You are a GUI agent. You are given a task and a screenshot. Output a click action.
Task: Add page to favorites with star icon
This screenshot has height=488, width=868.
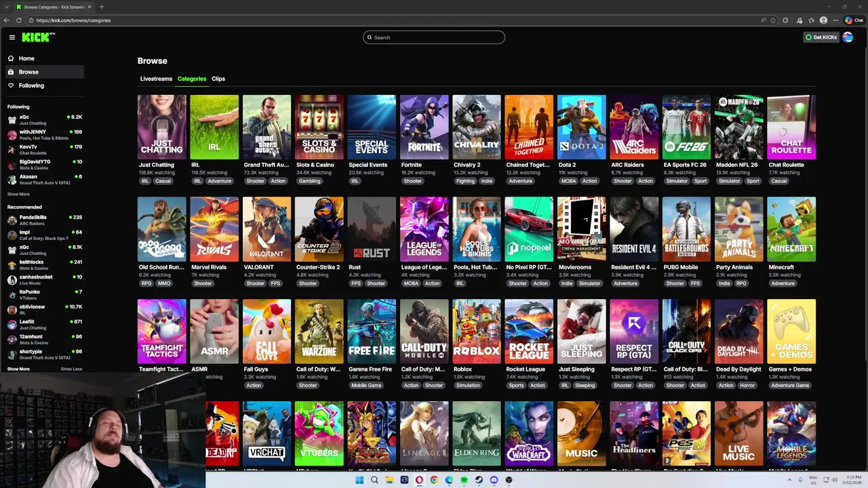click(x=773, y=20)
